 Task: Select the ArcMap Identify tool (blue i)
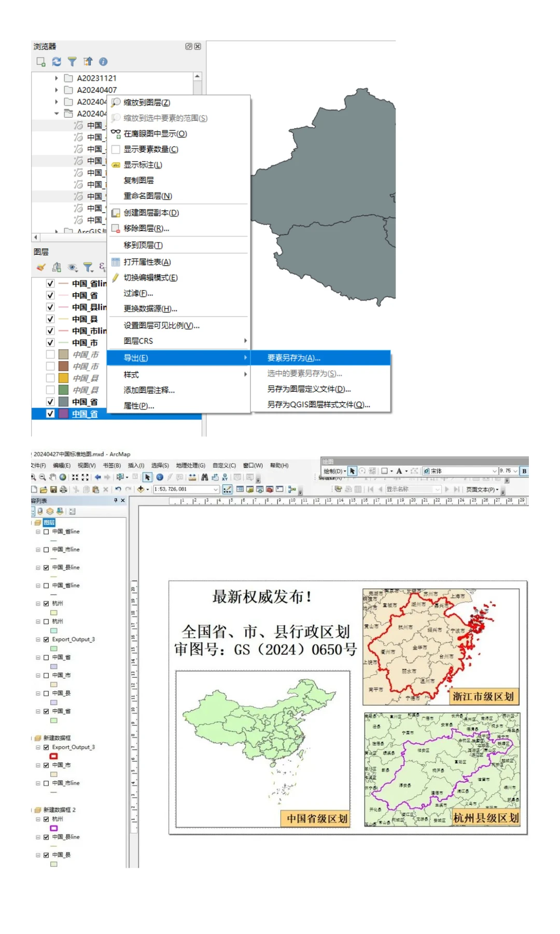coord(160,477)
